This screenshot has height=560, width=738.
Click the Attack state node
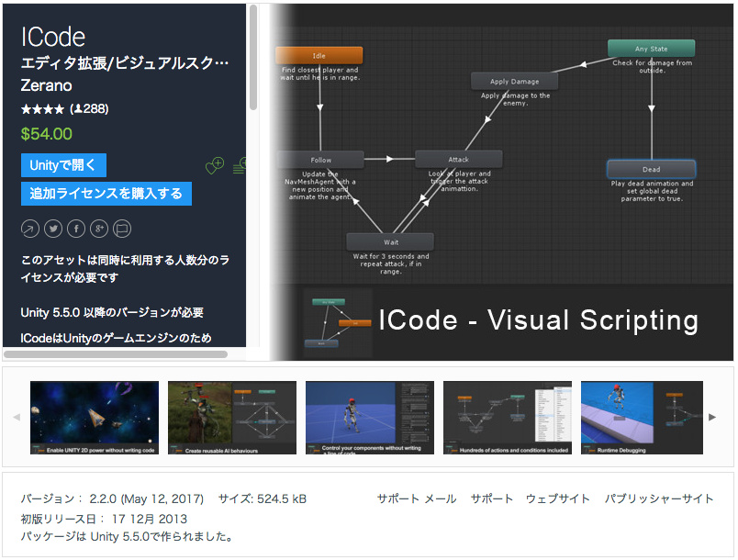click(x=459, y=160)
